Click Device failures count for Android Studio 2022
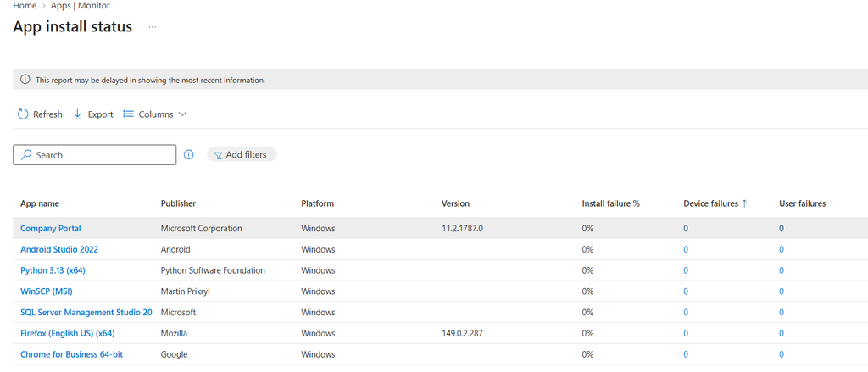Viewport: 868px width, 372px height. coord(686,249)
